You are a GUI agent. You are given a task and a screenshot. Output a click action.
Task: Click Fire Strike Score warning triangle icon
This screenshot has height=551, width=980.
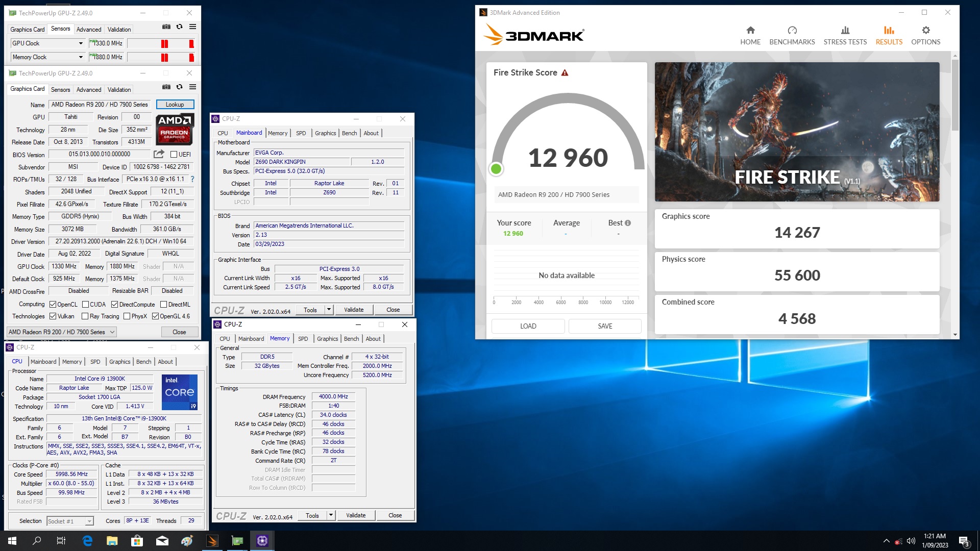(x=565, y=73)
